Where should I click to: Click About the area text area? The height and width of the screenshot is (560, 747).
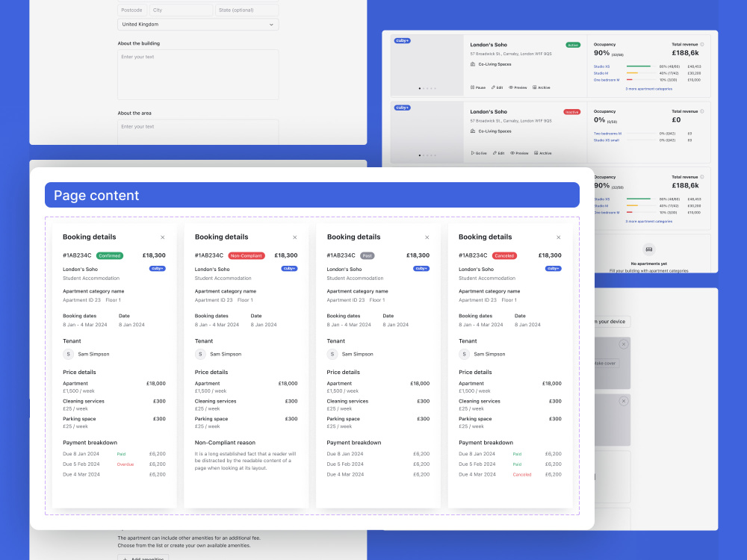198,132
